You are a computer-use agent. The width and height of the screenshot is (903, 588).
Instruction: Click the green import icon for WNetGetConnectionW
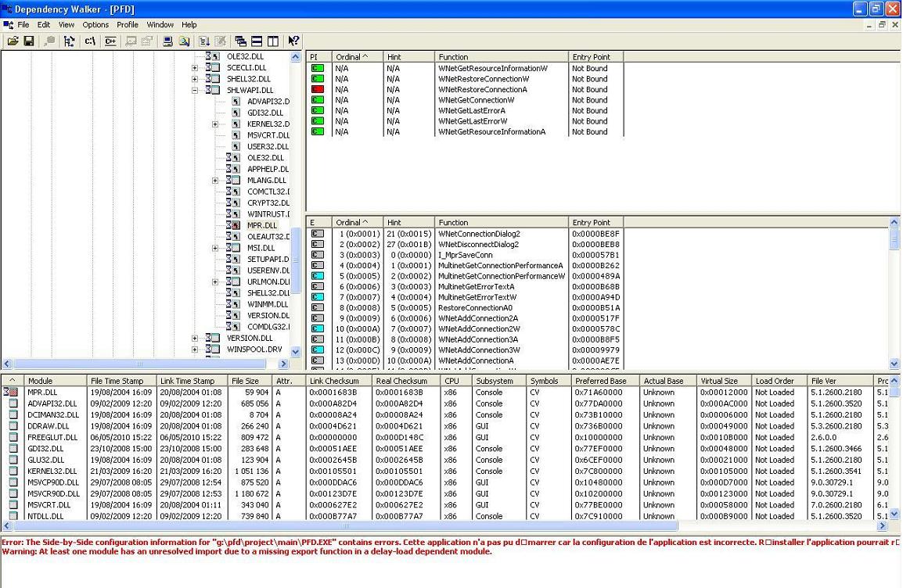[318, 100]
